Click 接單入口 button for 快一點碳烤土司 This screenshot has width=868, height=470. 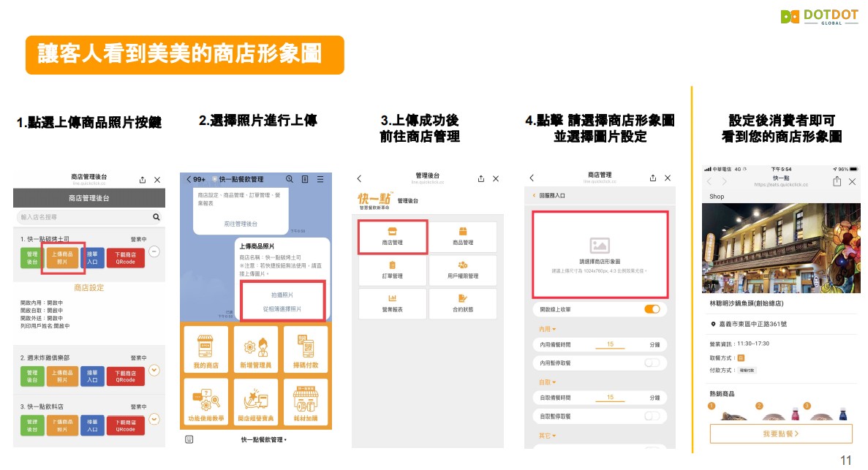pos(92,258)
